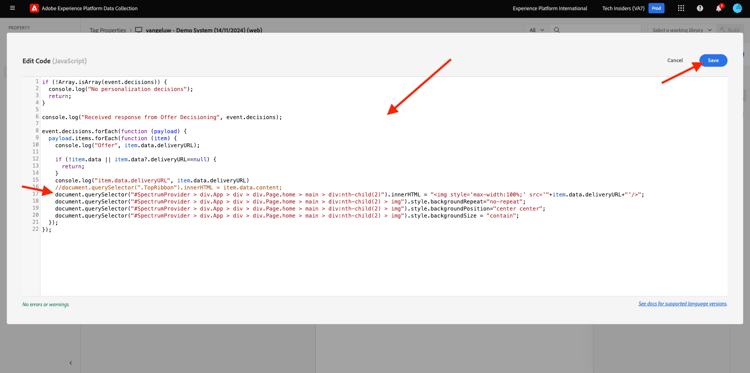Click the "item.data.deliveryURL" console.log line 15
The width and height of the screenshot is (750, 373).
(x=152, y=180)
